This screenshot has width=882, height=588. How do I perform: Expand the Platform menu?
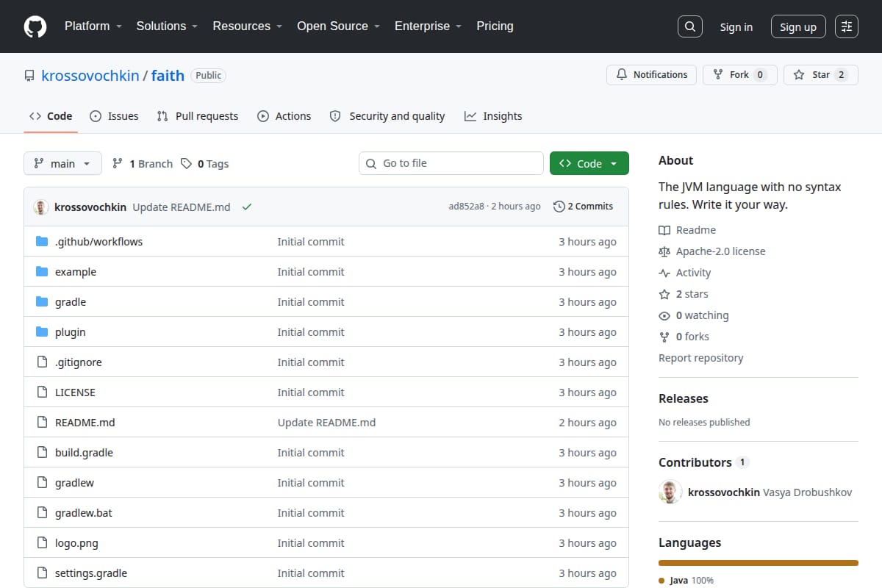click(x=93, y=26)
